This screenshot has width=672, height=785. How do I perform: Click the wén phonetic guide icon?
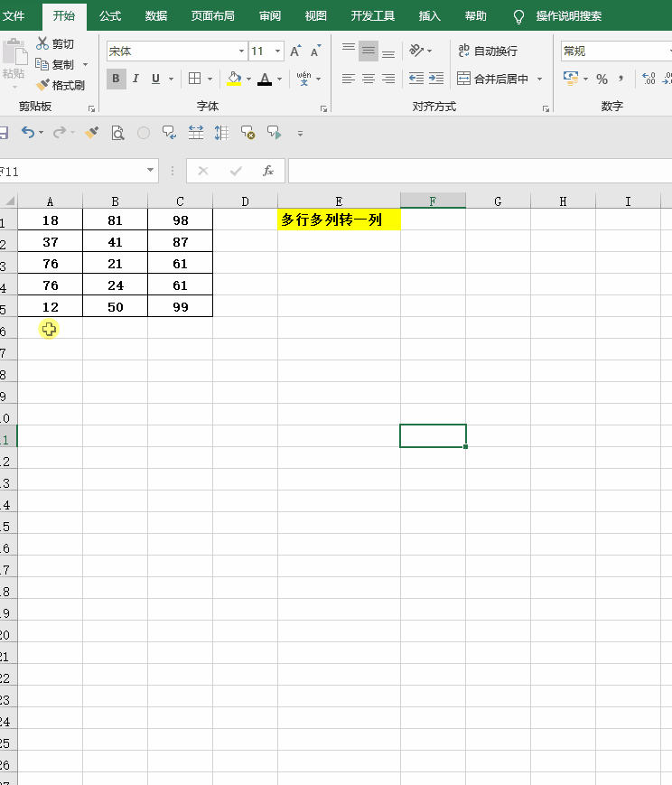pos(303,79)
